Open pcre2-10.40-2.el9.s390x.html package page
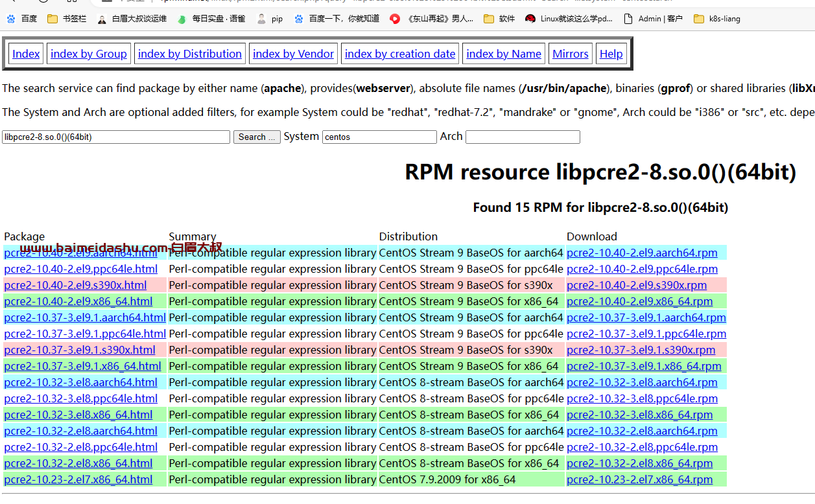 75,285
